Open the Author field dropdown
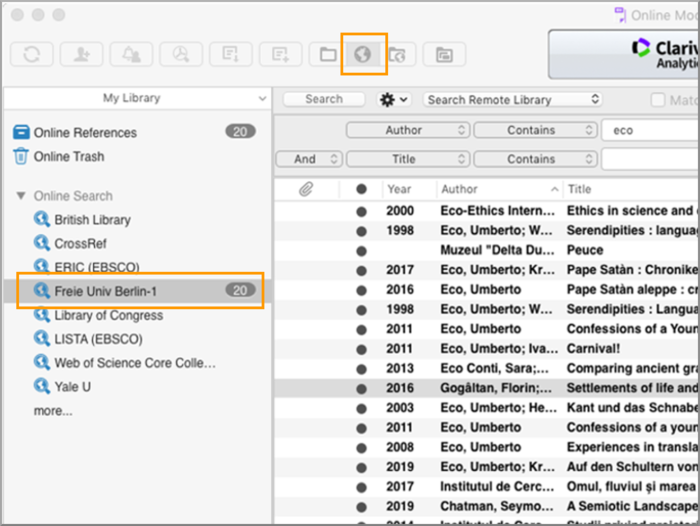This screenshot has width=700, height=526. tap(408, 130)
